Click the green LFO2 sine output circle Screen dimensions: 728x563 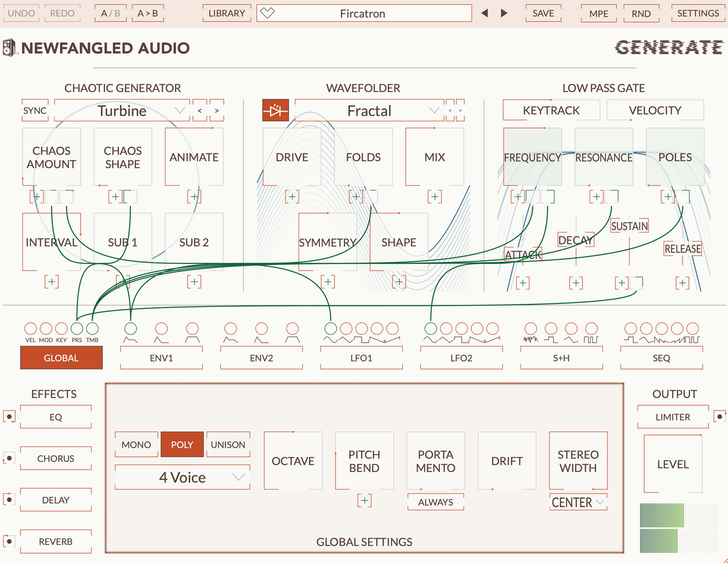pos(431,329)
